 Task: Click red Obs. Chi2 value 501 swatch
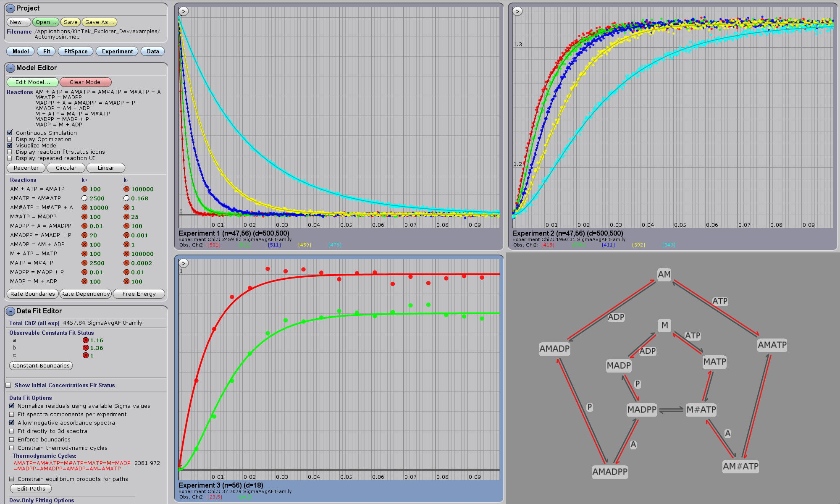pyautogui.click(x=214, y=245)
